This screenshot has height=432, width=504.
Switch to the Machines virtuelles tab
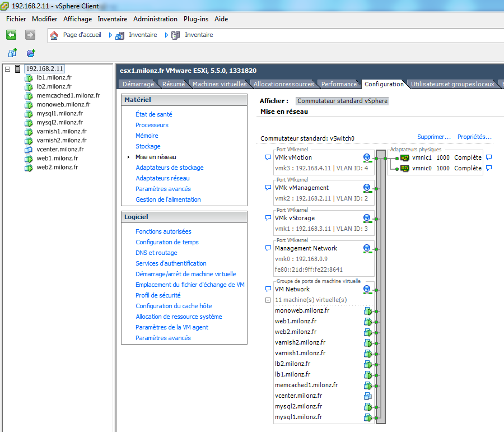(220, 84)
